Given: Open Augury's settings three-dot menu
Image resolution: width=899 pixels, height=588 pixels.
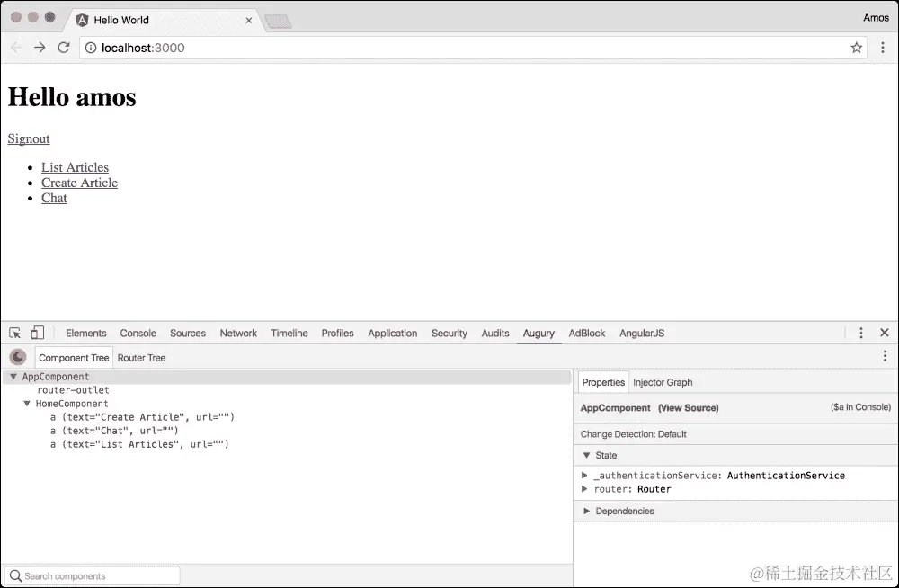Looking at the screenshot, I should [x=885, y=356].
